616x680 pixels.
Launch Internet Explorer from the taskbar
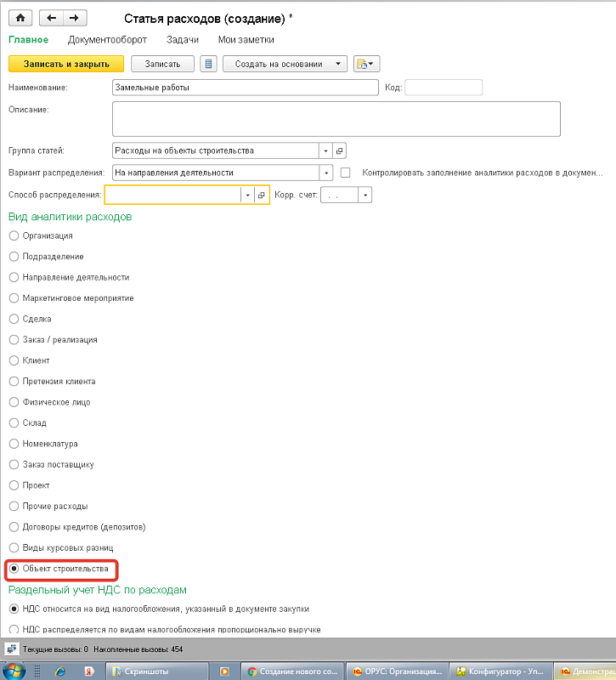[60, 671]
